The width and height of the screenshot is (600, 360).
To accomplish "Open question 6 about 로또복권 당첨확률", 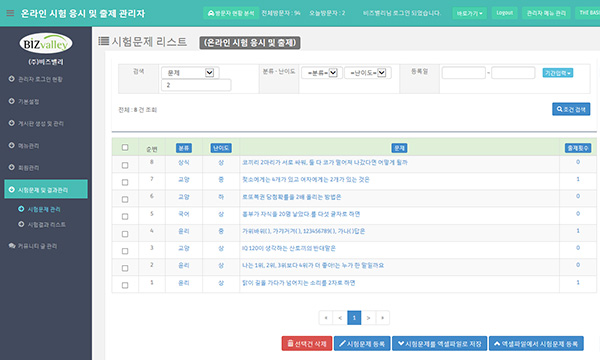I will tap(291, 197).
